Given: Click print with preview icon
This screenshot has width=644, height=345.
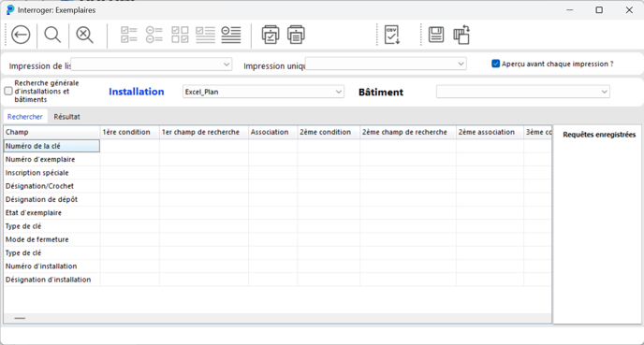Looking at the screenshot, I should [271, 35].
